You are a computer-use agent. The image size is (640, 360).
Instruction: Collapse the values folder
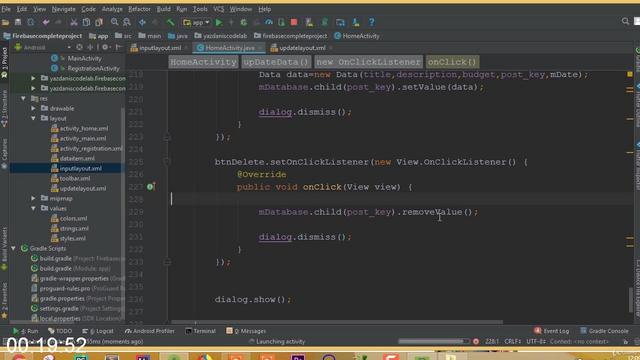[x=33, y=208]
